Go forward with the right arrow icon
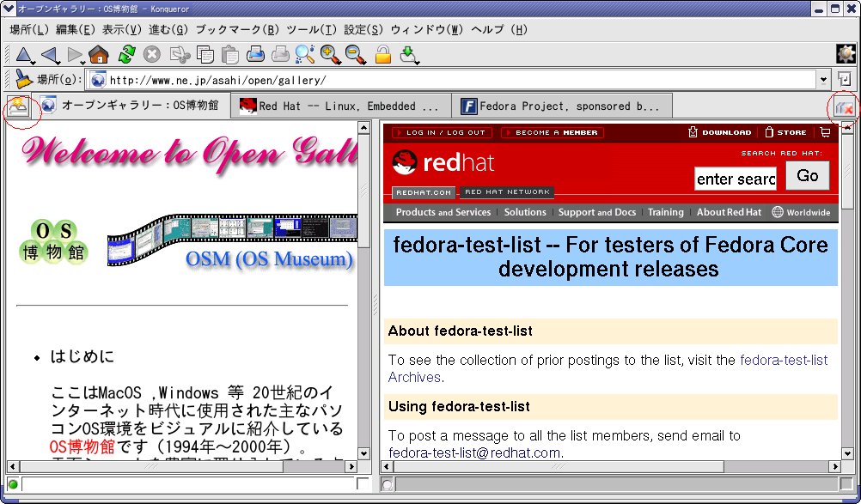 (x=74, y=54)
